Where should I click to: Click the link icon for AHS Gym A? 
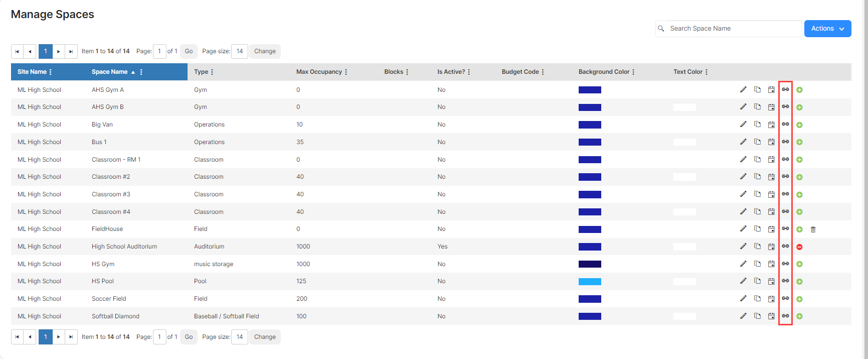click(x=785, y=89)
